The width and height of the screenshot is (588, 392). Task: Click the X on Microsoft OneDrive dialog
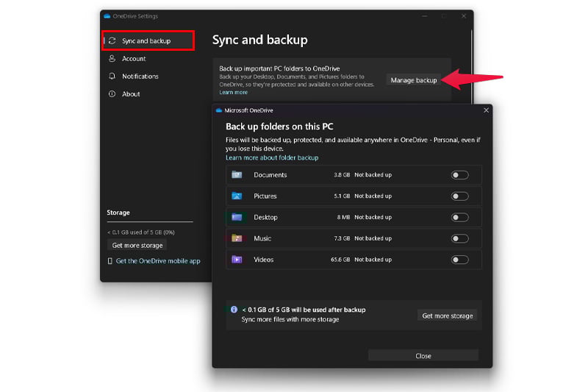click(486, 110)
